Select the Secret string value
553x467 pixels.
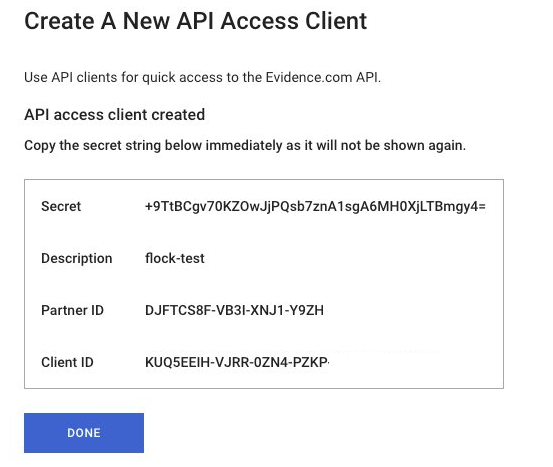coord(315,206)
